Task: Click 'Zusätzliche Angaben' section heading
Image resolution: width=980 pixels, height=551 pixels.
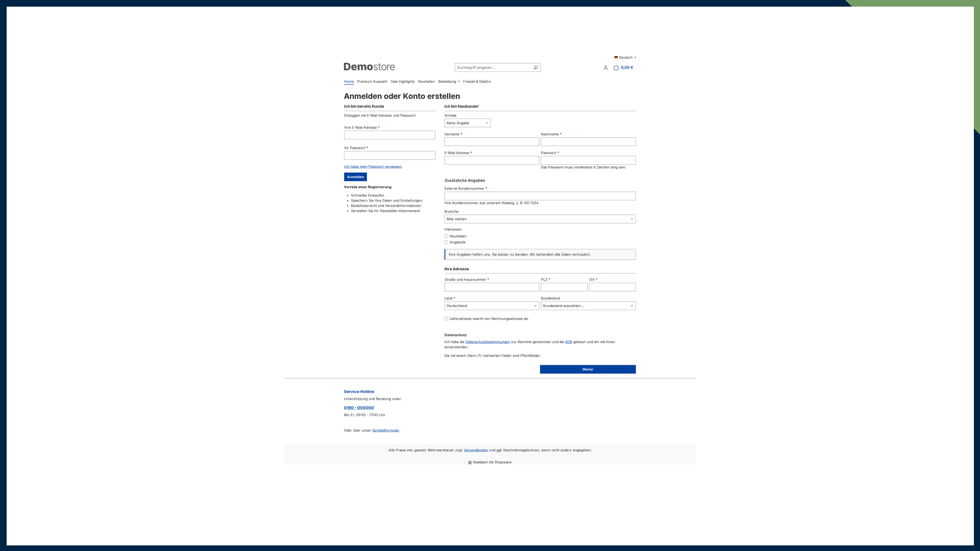Action: (x=464, y=181)
